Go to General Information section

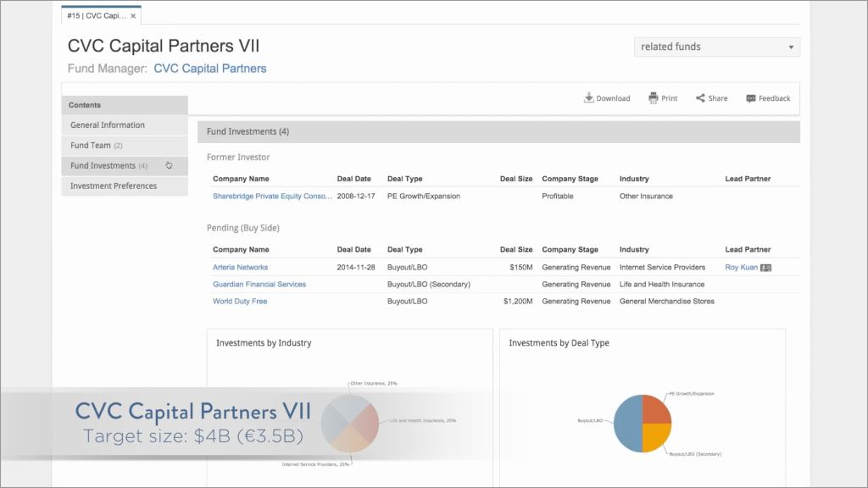point(125,125)
